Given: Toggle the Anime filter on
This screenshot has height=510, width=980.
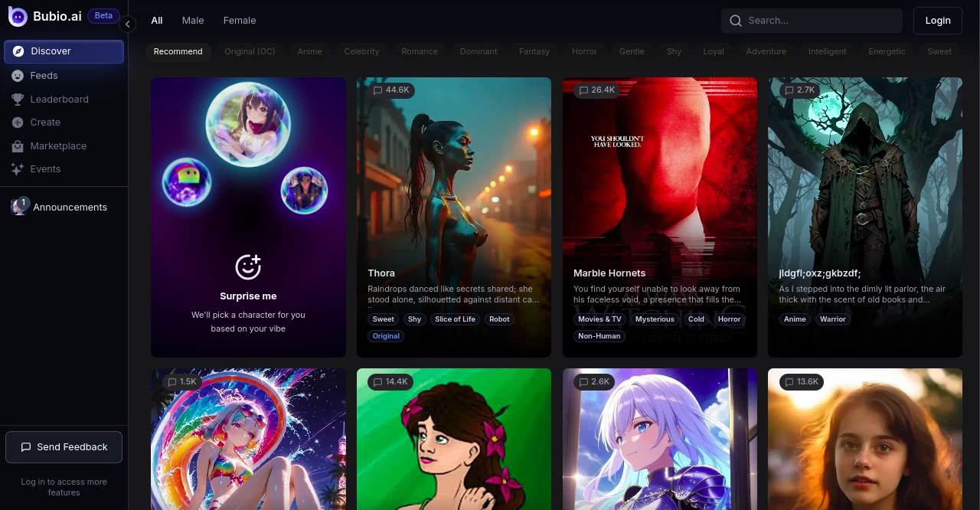Looking at the screenshot, I should click(309, 51).
